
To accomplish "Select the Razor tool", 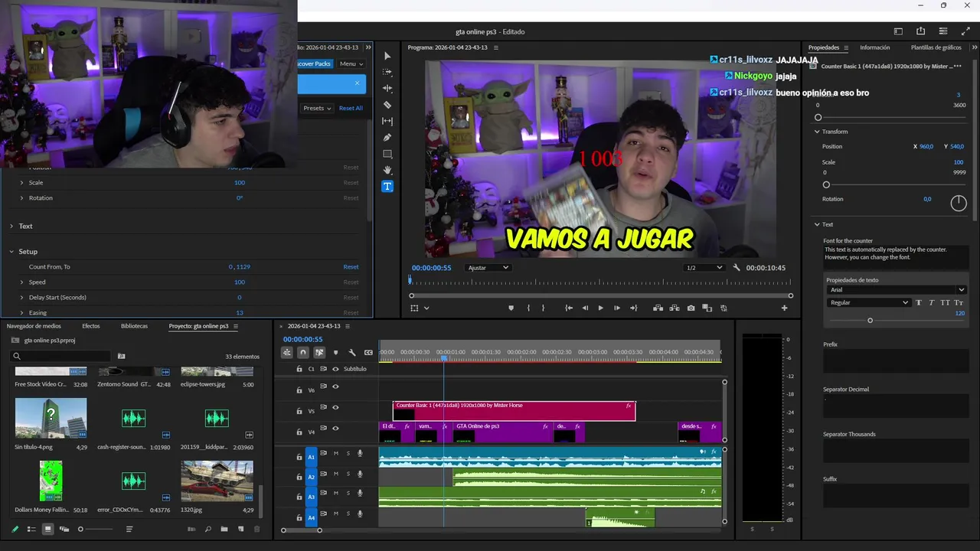I will coord(387,105).
